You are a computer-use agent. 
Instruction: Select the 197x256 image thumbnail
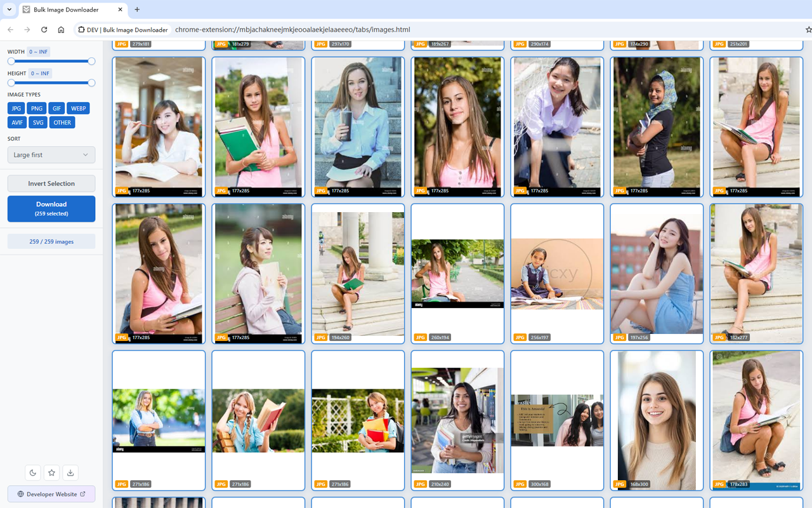tap(657, 274)
